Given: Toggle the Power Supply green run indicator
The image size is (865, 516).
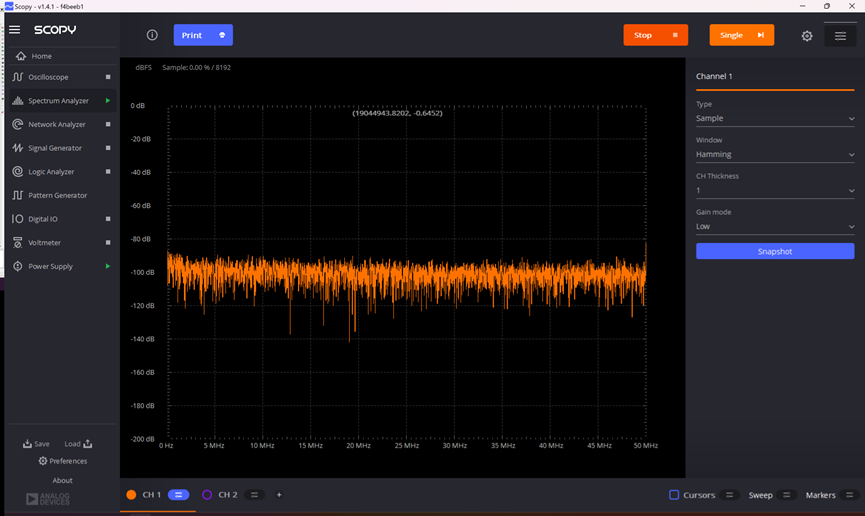Looking at the screenshot, I should point(108,266).
